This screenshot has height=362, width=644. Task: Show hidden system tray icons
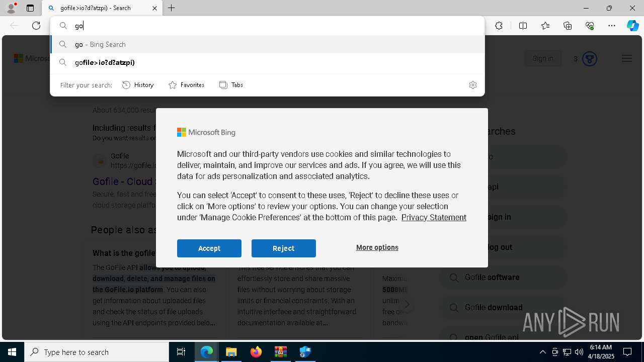pyautogui.click(x=542, y=352)
